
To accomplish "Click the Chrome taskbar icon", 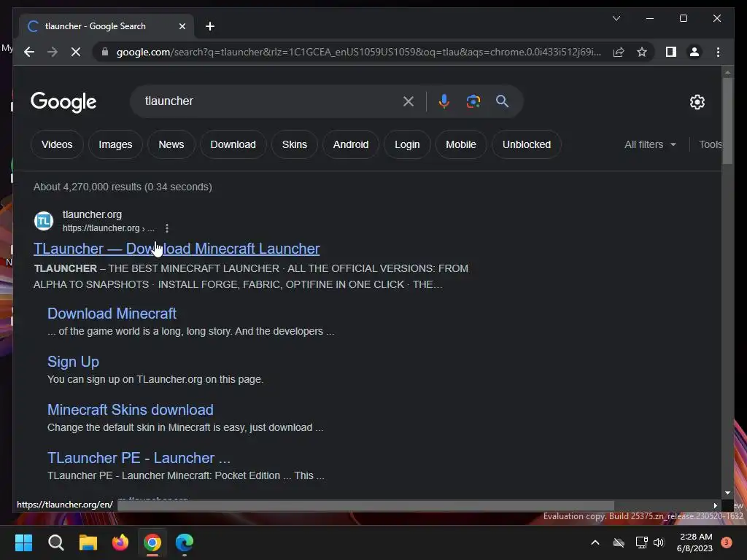I will coord(152,542).
